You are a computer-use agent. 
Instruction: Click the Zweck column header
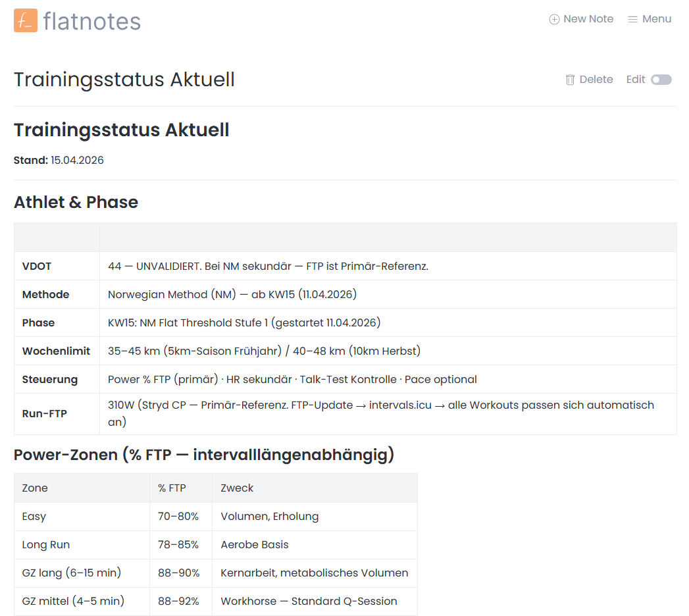(x=237, y=488)
